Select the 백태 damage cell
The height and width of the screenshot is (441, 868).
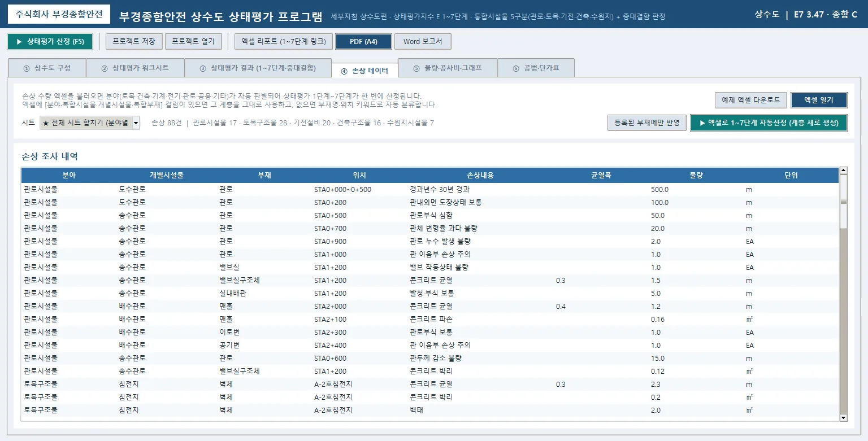pyautogui.click(x=416, y=410)
